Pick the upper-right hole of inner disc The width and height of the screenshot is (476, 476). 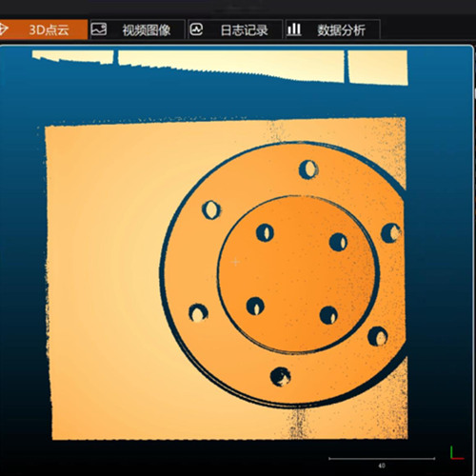click(338, 242)
